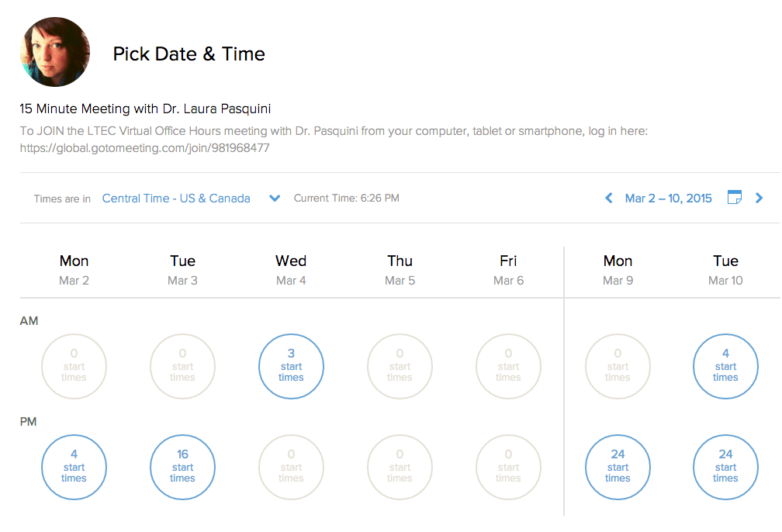Select the Wed Mar 4 column header
The height and width of the screenshot is (532, 782).
pyautogui.click(x=291, y=269)
